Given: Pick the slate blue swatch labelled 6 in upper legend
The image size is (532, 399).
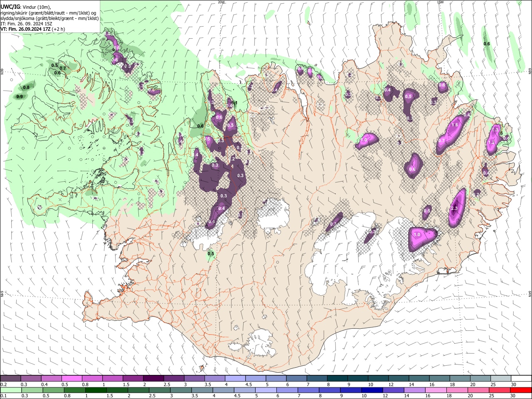Looking at the screenshot, I should pyautogui.click(x=296, y=378).
